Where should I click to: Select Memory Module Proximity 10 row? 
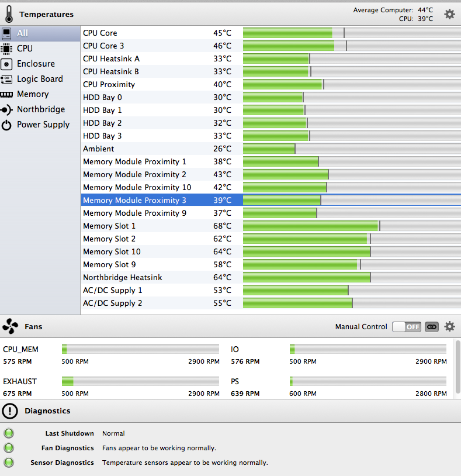271,187
